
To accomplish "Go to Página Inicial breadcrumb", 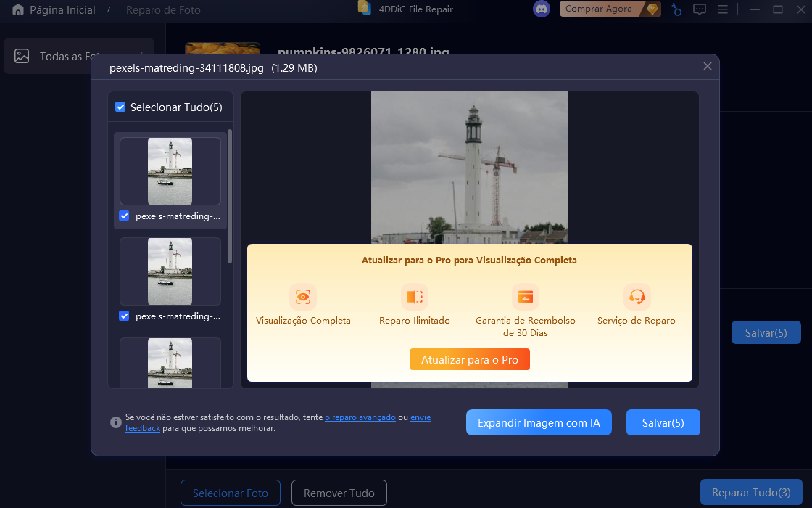I will [x=62, y=10].
